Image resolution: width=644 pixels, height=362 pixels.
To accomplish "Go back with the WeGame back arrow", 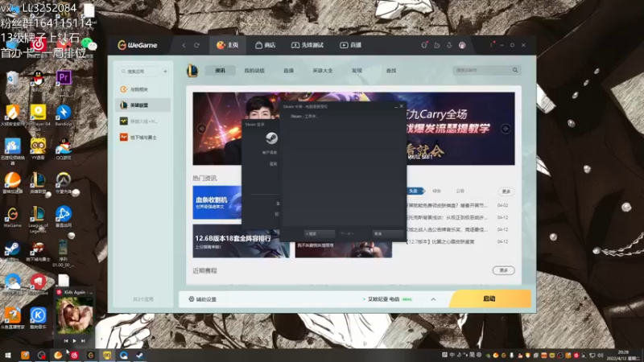I will click(x=184, y=45).
